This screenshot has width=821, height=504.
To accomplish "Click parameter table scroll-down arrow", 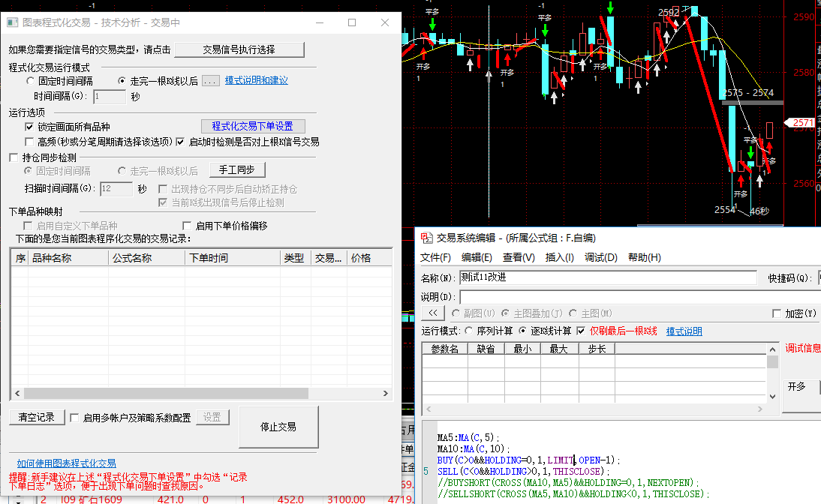I will click(773, 396).
